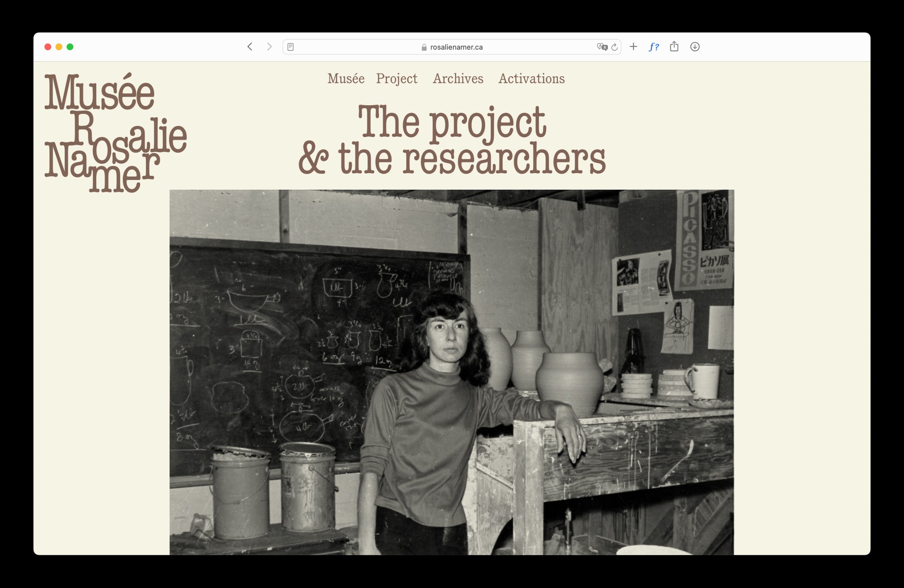Open the Activations page link
904x588 pixels.
pos(531,79)
